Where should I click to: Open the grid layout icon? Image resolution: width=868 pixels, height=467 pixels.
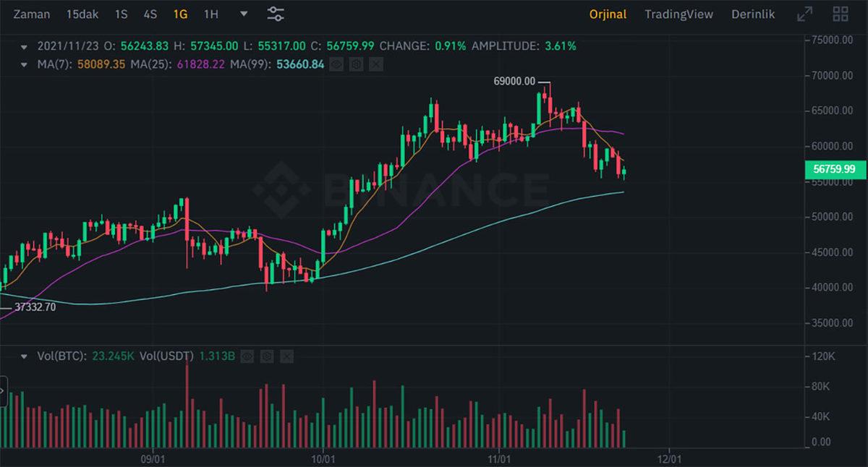pyautogui.click(x=841, y=13)
